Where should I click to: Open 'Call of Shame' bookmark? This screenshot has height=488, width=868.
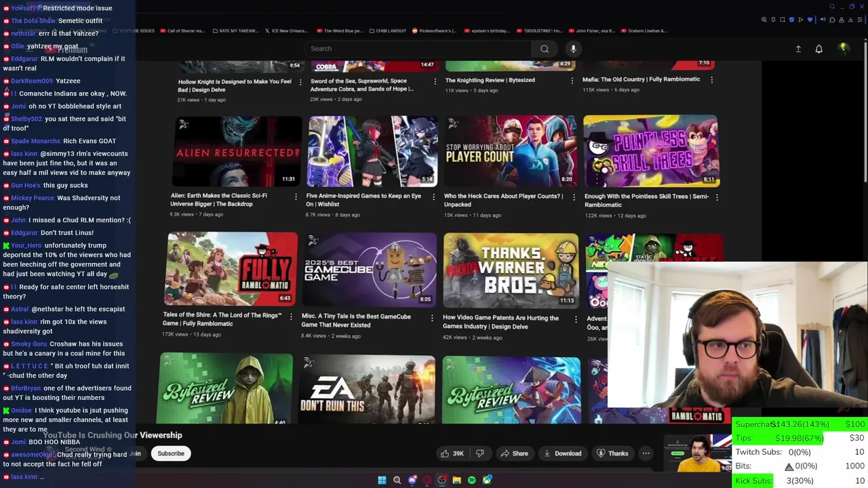[182, 30]
